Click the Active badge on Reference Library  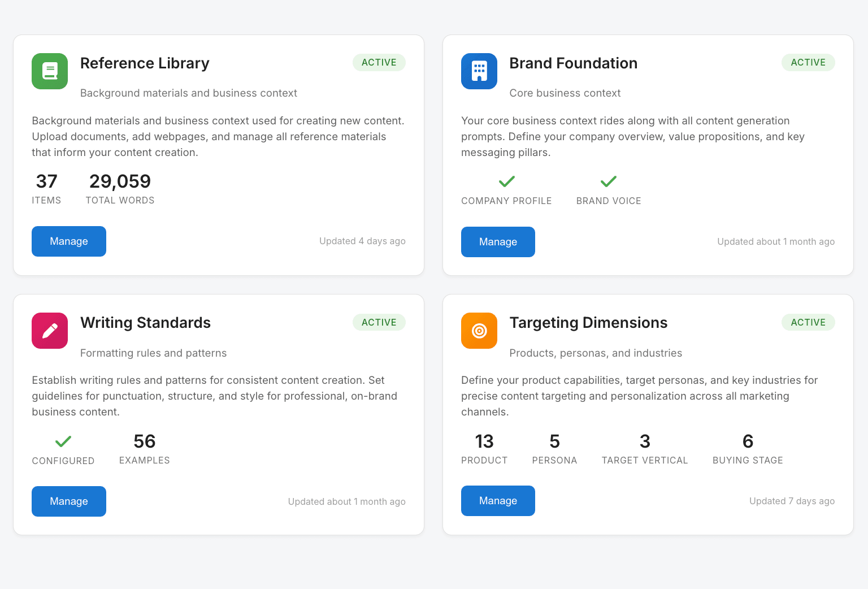(379, 62)
